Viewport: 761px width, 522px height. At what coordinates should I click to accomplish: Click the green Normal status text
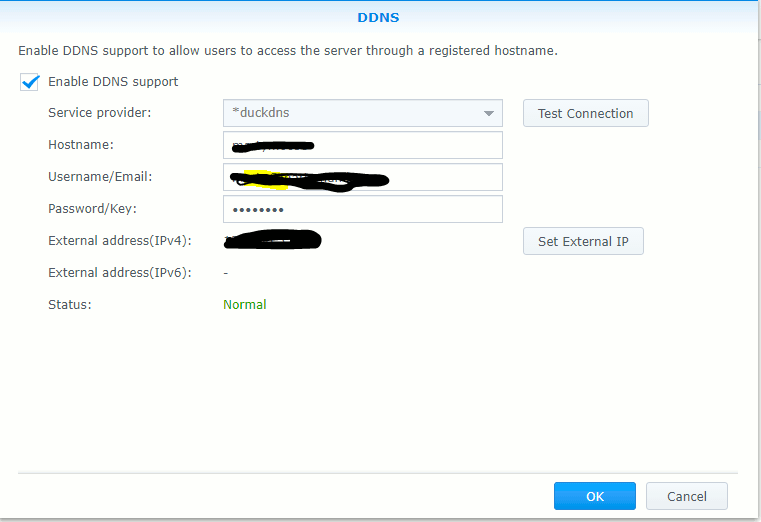245,304
